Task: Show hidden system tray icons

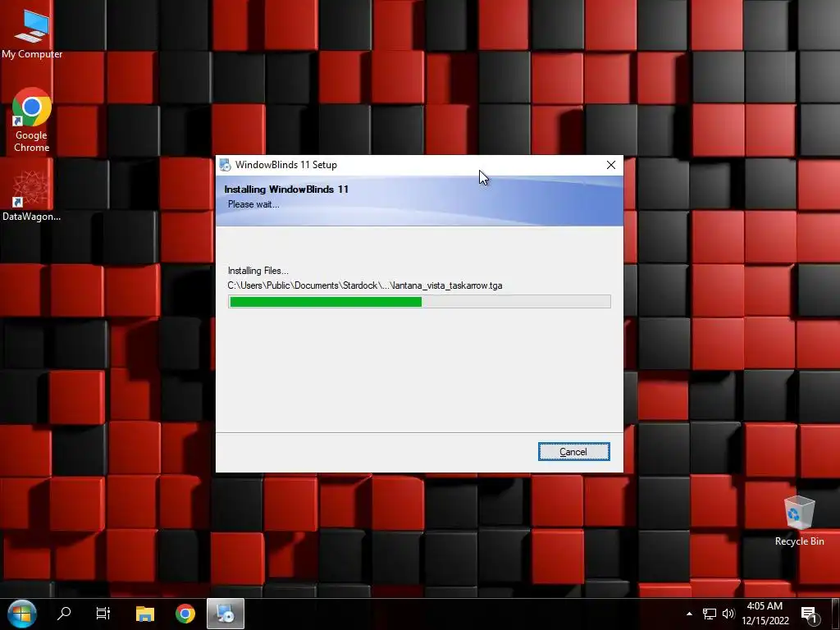Action: (689, 614)
